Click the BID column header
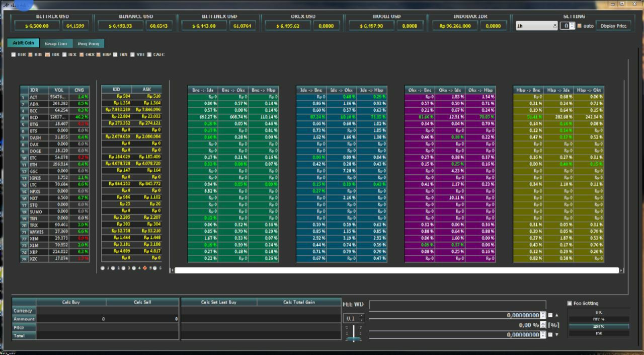644x355 pixels. [x=116, y=89]
